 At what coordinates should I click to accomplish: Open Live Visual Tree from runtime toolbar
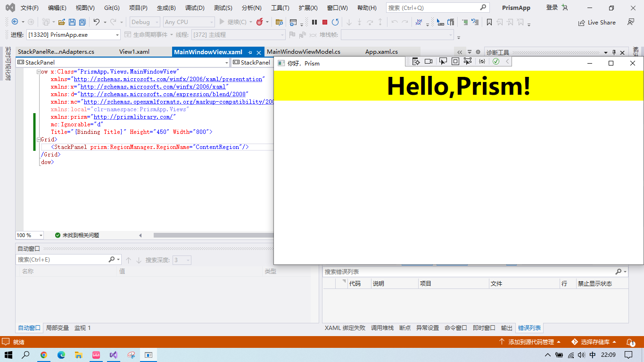pos(416,61)
